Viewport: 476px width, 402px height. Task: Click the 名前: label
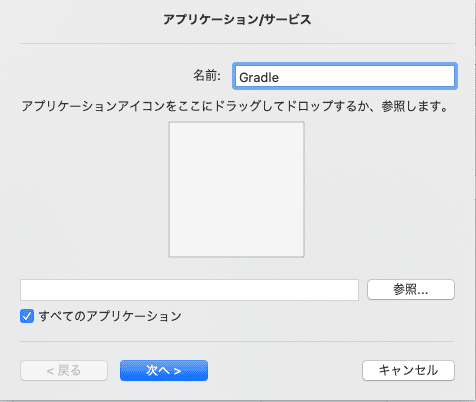[207, 76]
